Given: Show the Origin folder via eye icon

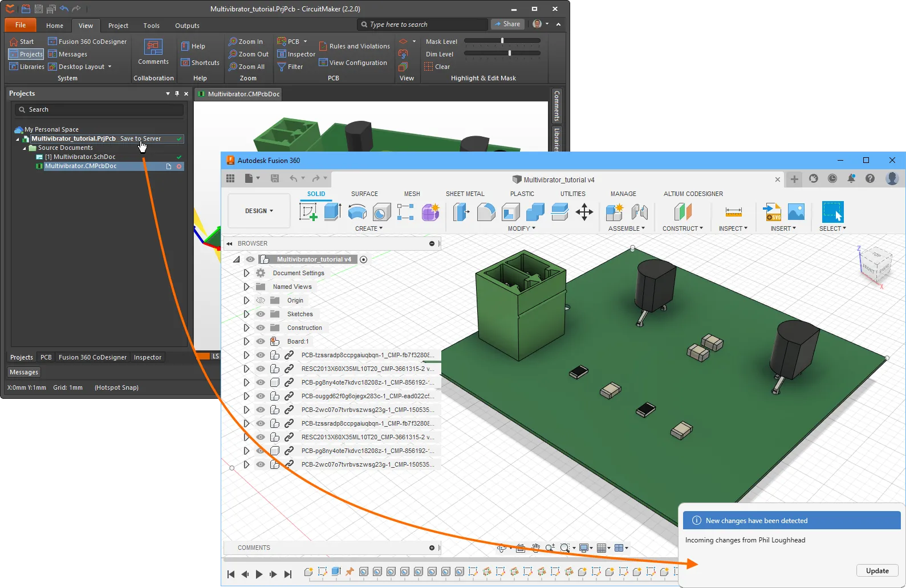Looking at the screenshot, I should [261, 300].
